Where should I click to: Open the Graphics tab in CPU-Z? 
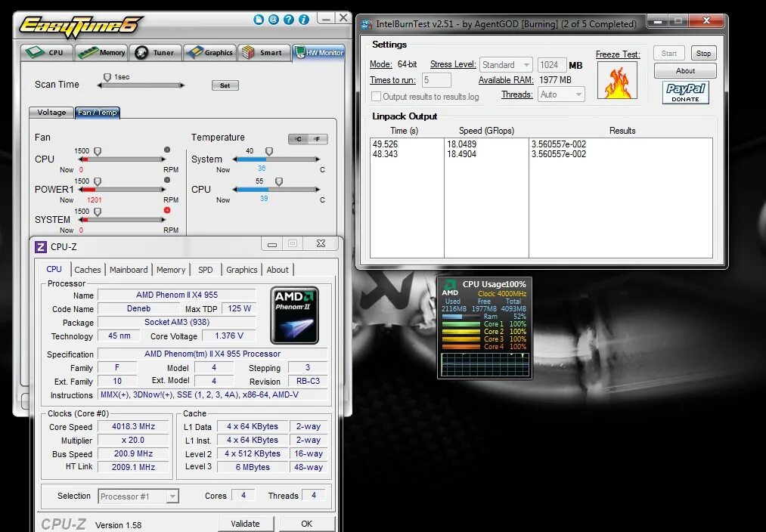point(241,270)
